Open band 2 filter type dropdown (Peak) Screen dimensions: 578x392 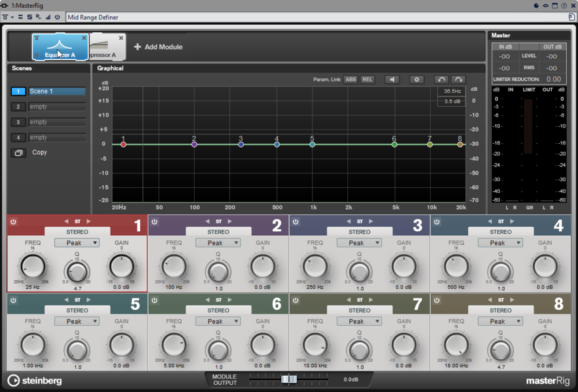point(218,243)
